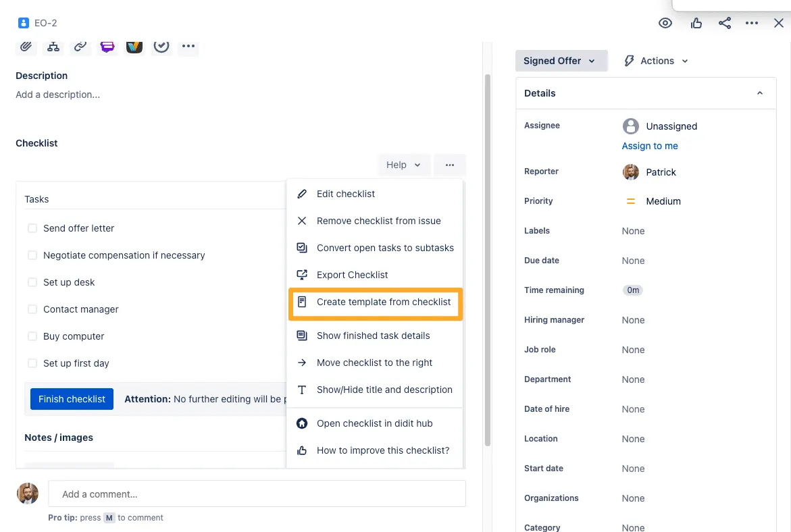Click the link issue chain icon

tap(80, 47)
